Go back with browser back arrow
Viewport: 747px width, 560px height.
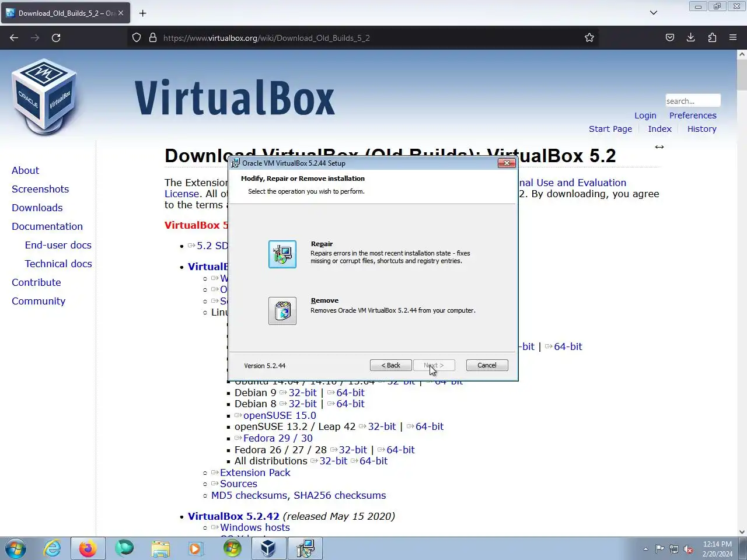(x=14, y=38)
